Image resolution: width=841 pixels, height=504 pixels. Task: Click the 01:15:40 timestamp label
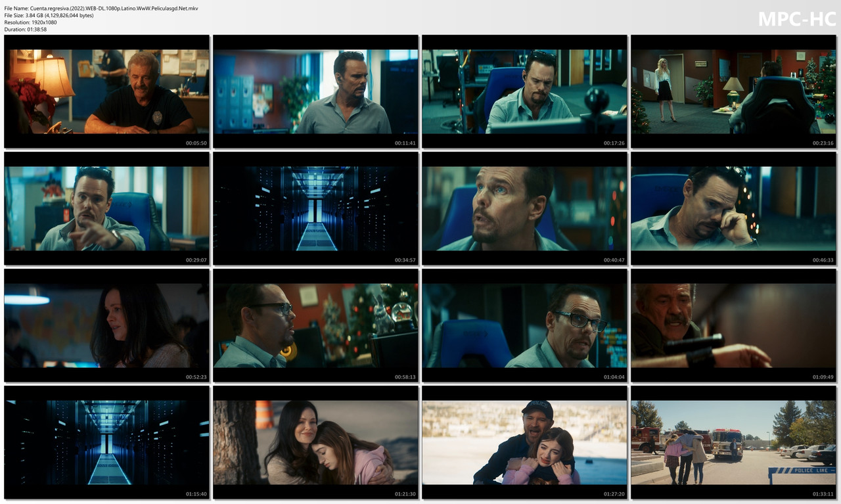pyautogui.click(x=196, y=494)
